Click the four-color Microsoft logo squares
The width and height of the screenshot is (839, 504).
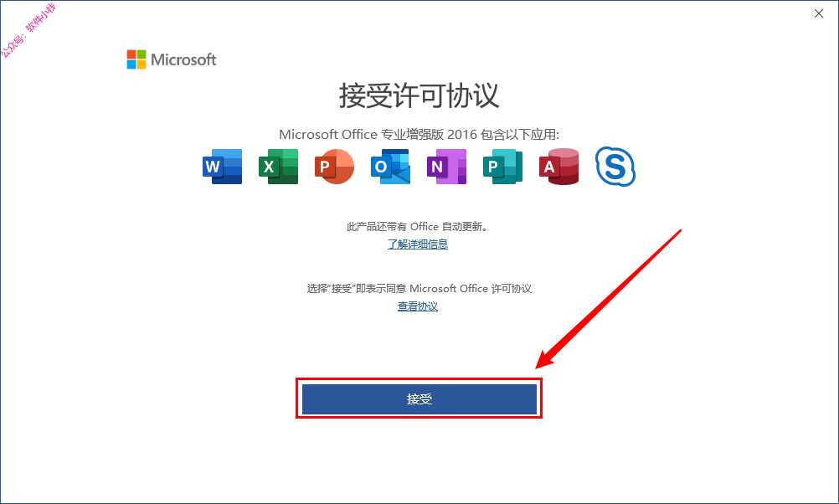136,59
